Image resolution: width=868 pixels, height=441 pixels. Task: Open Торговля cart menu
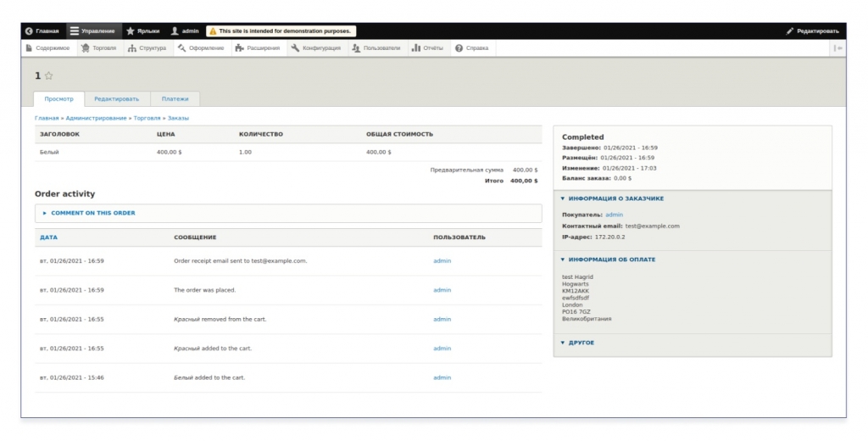coord(98,48)
